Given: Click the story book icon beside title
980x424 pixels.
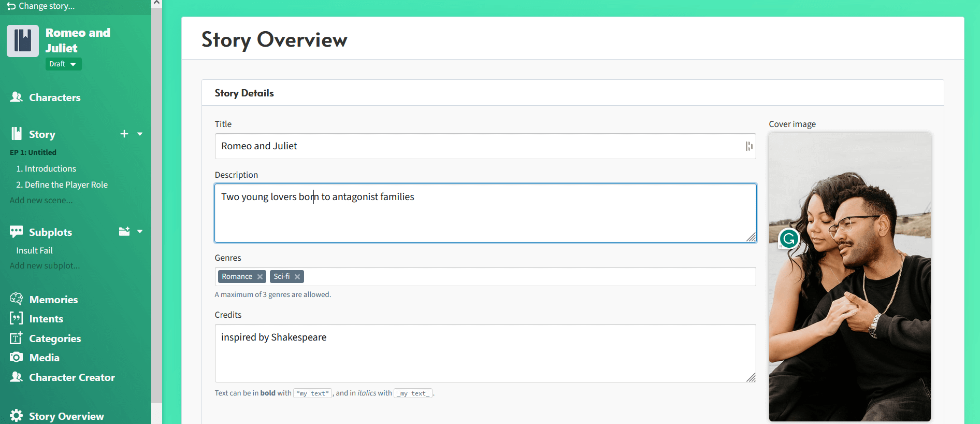Looking at the screenshot, I should (23, 41).
